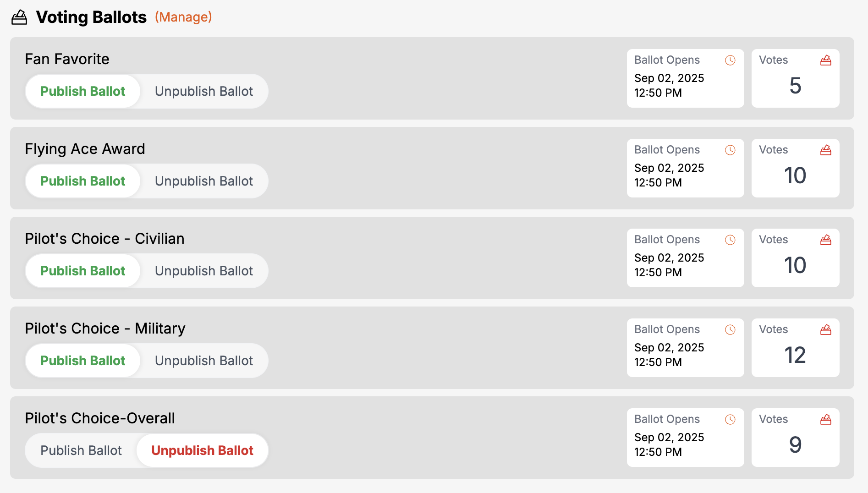Click the ballot box icon beside Voting Ballots
The image size is (868, 493).
click(19, 18)
